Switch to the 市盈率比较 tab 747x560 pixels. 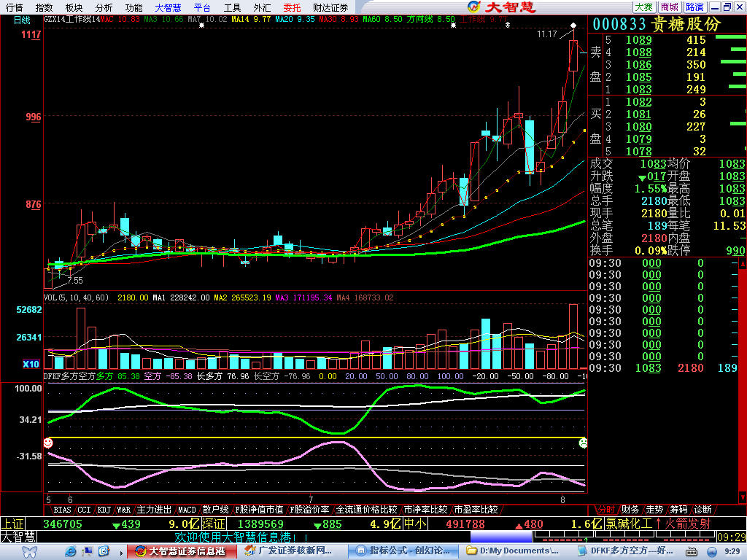476,510
